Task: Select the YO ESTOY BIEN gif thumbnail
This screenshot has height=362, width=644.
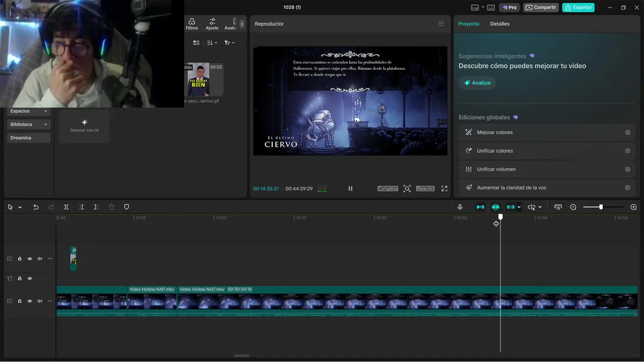Action: [x=199, y=79]
